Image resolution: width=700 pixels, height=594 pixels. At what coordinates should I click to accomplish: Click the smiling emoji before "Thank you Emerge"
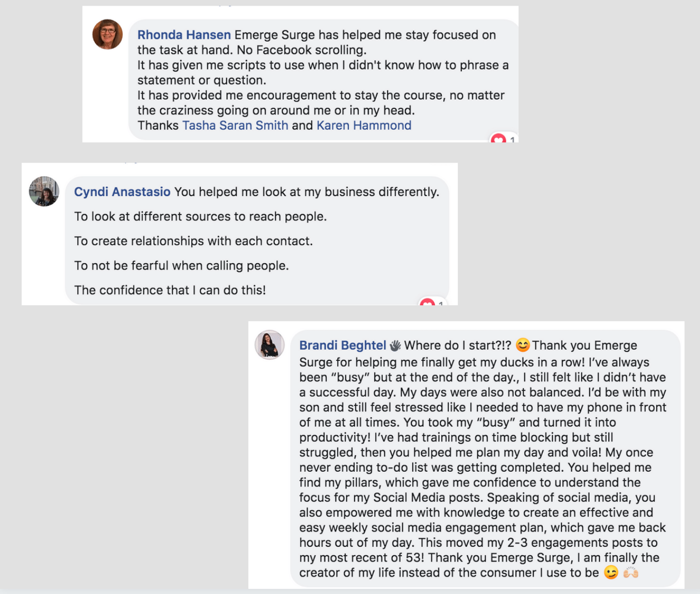pyautogui.click(x=522, y=344)
